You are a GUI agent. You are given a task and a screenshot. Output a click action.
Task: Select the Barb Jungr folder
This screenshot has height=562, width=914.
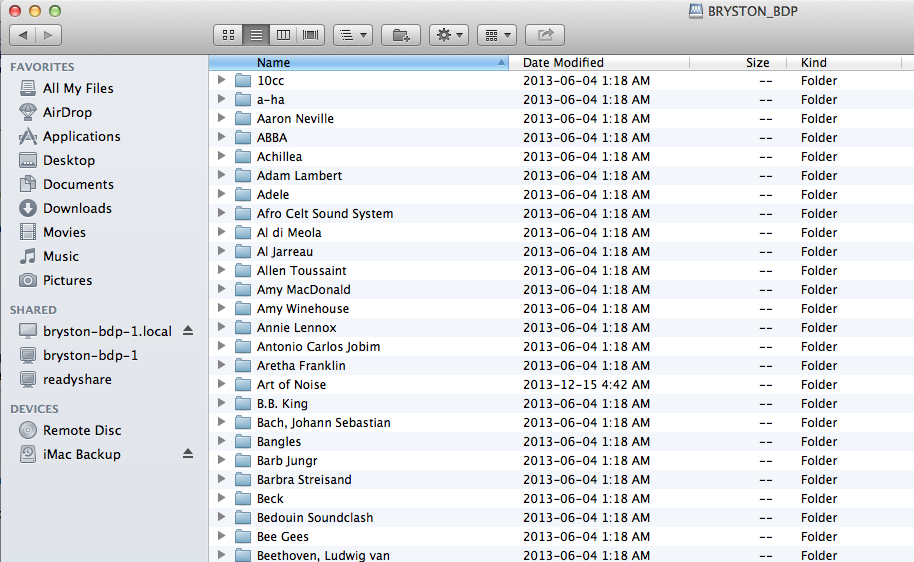click(287, 461)
